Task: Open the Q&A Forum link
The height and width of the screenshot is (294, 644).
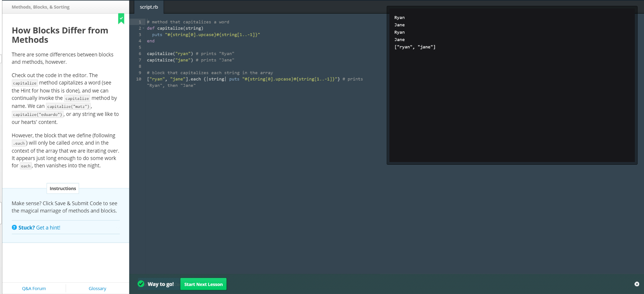Action: tap(34, 288)
